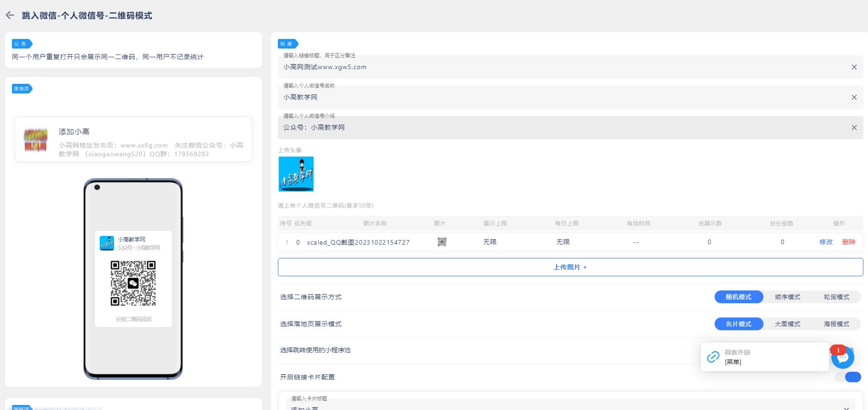Click 修改 for the scaled_QQ截图 row
Image resolution: width=868 pixels, height=410 pixels.
pos(826,242)
